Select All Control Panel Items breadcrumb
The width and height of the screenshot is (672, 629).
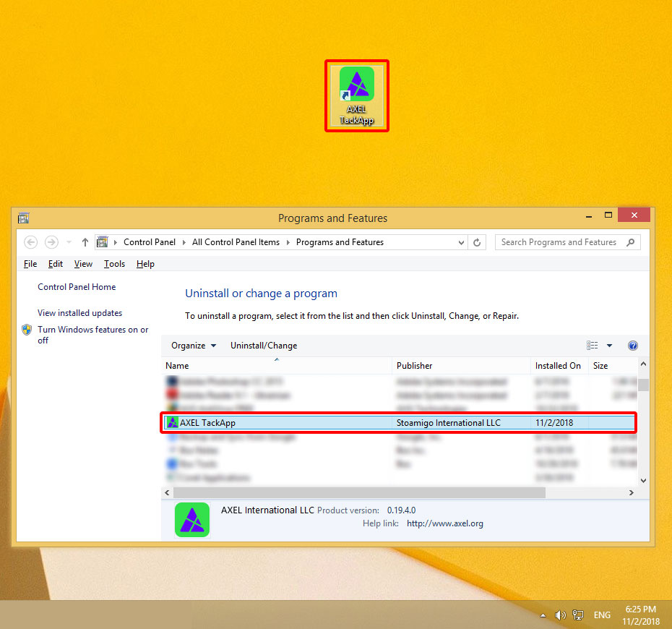coord(236,242)
